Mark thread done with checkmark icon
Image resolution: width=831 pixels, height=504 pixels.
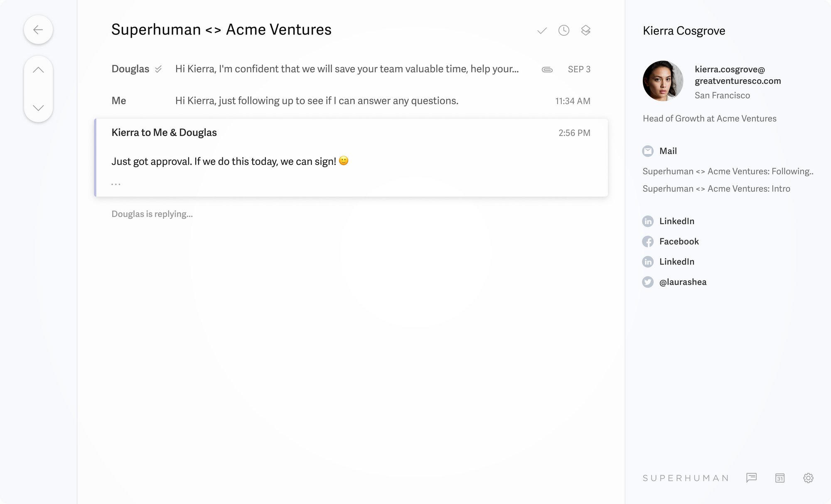point(542,31)
